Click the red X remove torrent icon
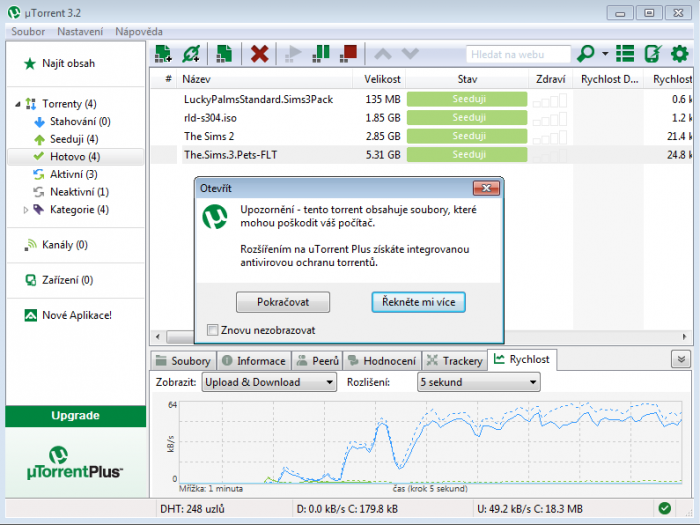This screenshot has height=525, width=700. click(259, 54)
